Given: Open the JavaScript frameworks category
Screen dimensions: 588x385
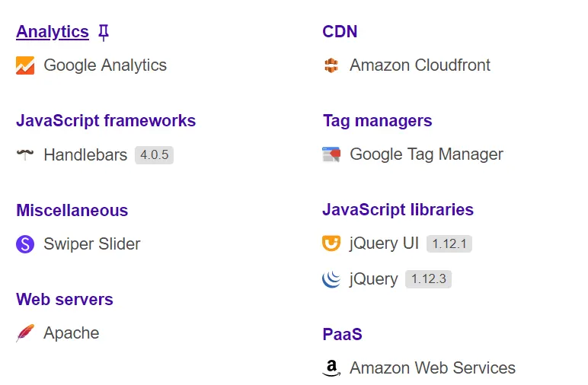Looking at the screenshot, I should point(106,120).
